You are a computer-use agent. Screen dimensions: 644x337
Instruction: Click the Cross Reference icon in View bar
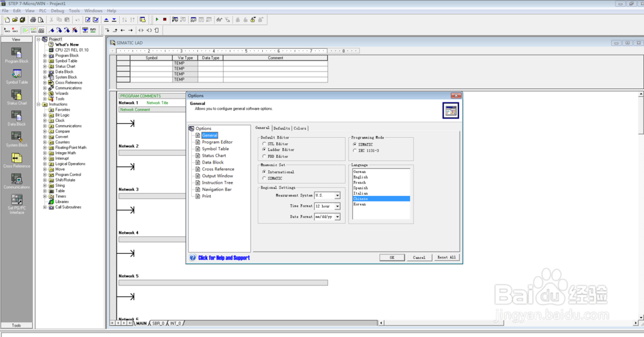[17, 158]
